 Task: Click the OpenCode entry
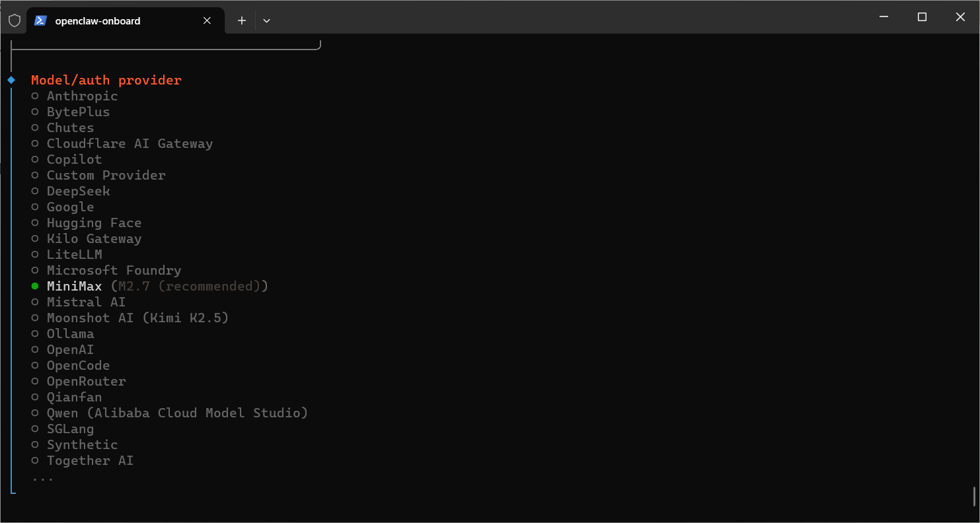[x=71, y=365]
